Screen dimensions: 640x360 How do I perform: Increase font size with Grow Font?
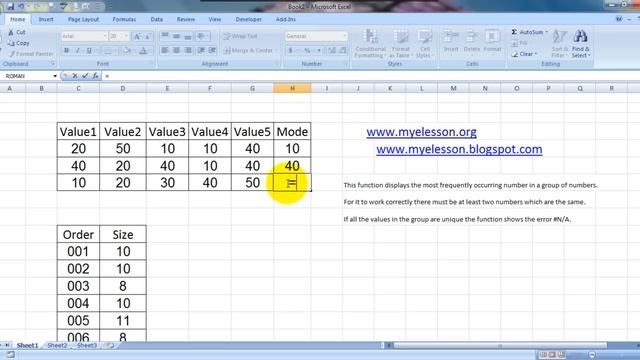138,36
